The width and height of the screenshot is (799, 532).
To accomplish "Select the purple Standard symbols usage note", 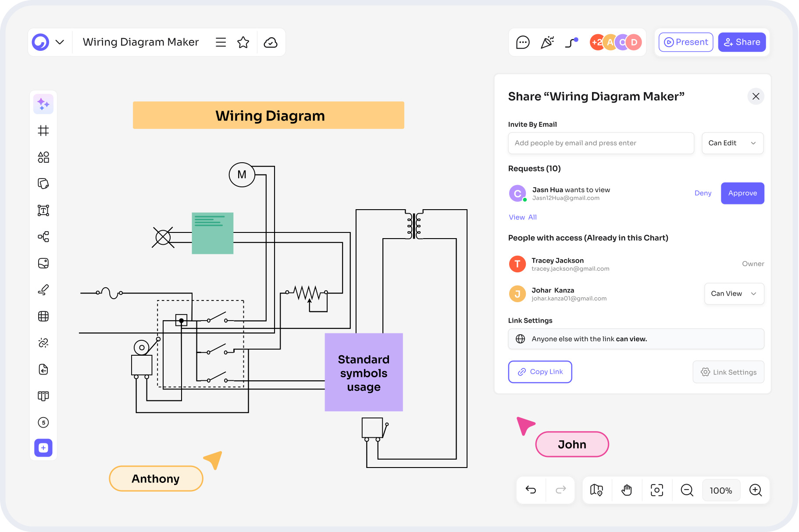I will click(x=364, y=373).
